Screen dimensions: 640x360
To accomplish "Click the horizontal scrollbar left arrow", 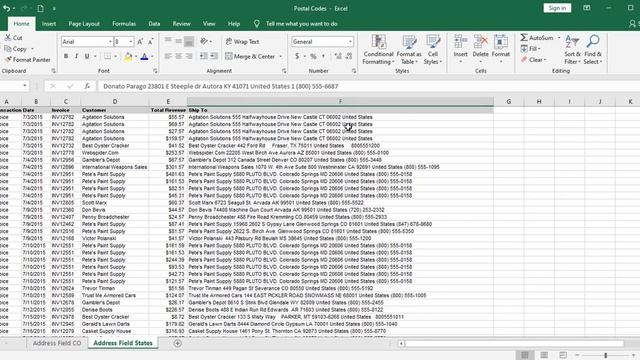I will [x=401, y=344].
